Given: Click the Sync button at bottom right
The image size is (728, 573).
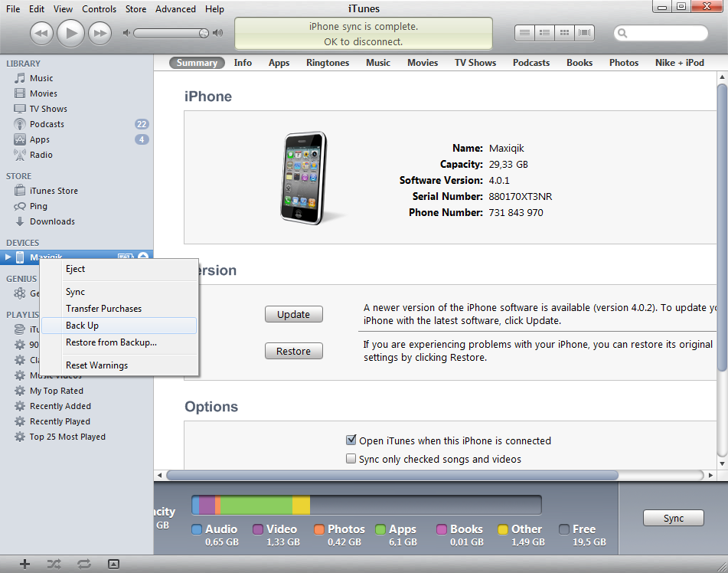Looking at the screenshot, I should pyautogui.click(x=673, y=518).
